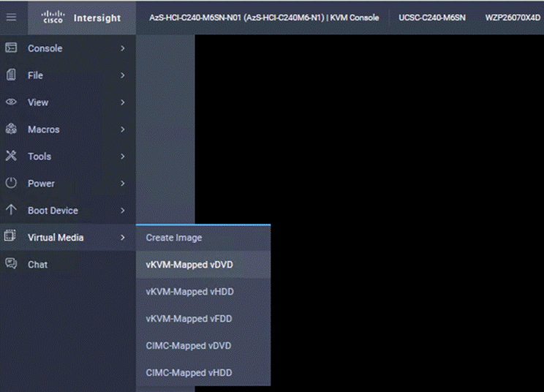Image resolution: width=544 pixels, height=392 pixels.
Task: Collapse the Virtual Media submenu chevron
Action: pos(122,238)
